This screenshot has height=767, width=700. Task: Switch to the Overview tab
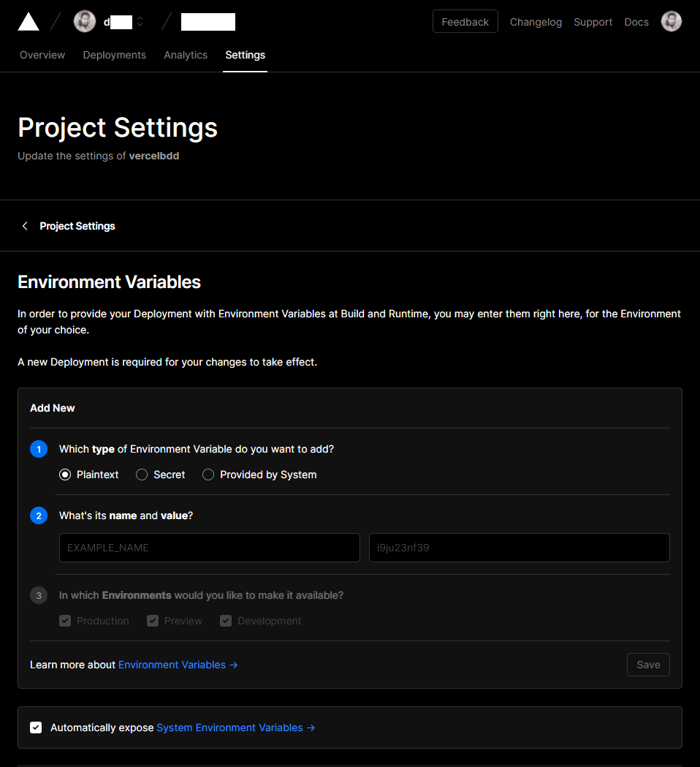click(x=42, y=55)
